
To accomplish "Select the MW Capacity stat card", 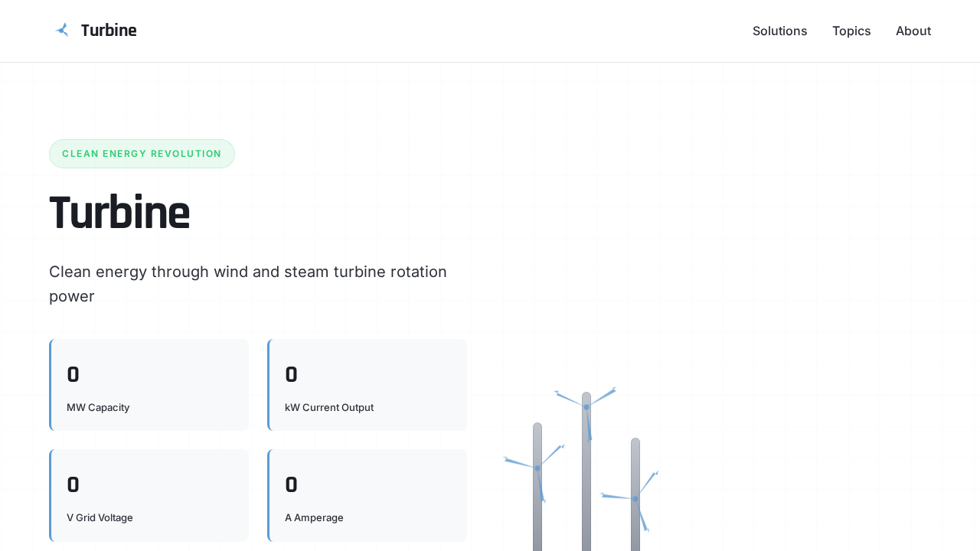I will (x=149, y=385).
